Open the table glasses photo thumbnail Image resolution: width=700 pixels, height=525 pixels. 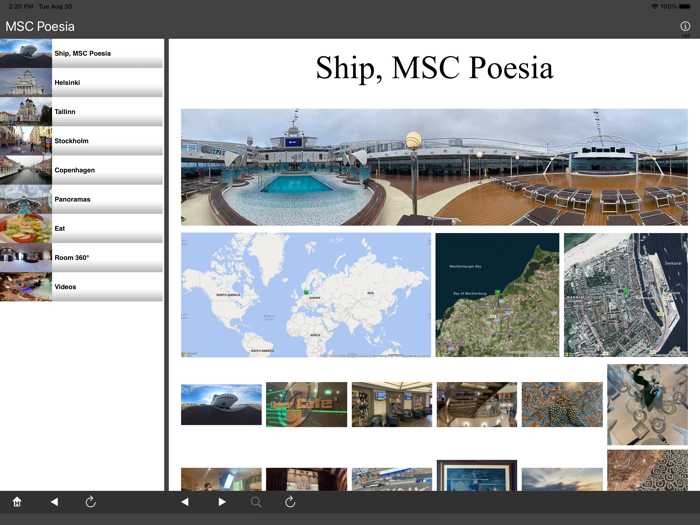tap(647, 404)
